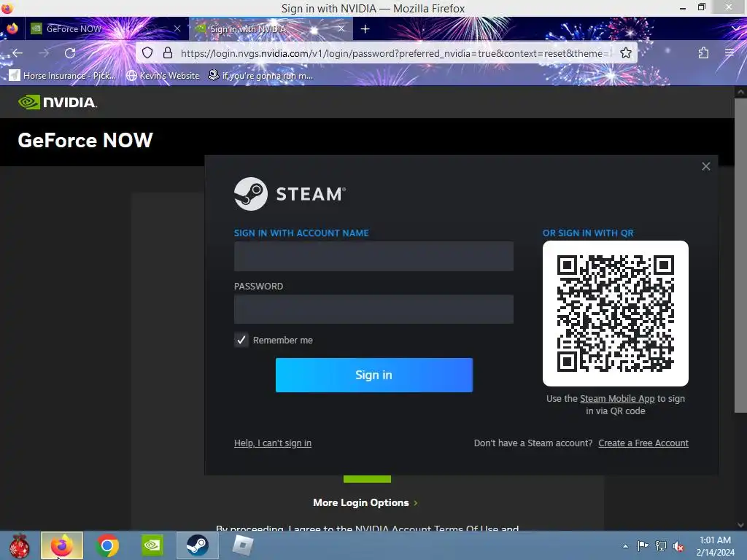747x560 pixels.
Task: Open the Roblox icon on the taskbar
Action: tap(242, 545)
